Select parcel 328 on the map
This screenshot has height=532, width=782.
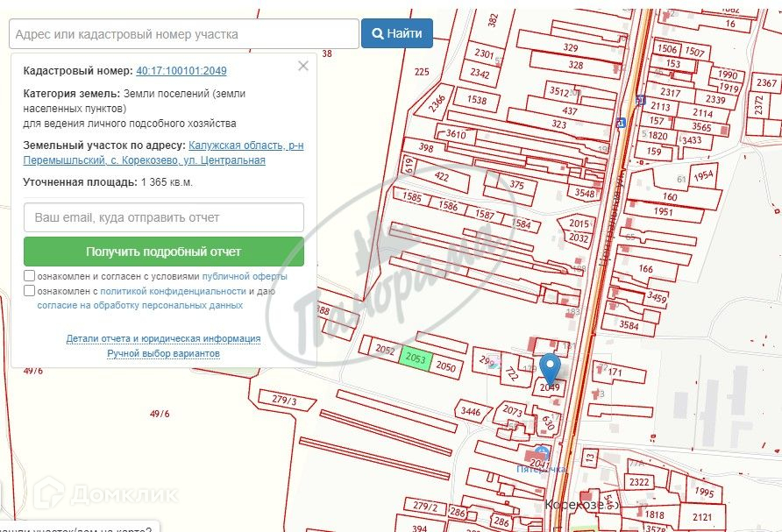tap(575, 65)
